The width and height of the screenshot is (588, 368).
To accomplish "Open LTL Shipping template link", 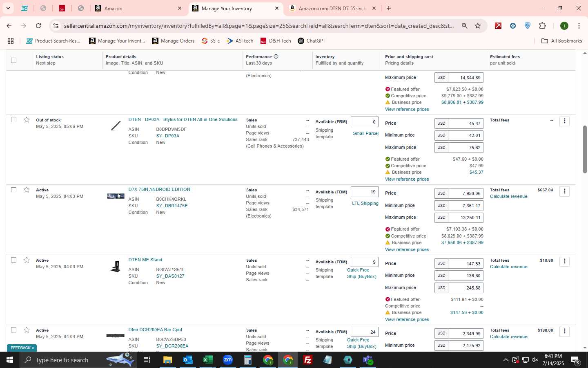I will point(365,203).
